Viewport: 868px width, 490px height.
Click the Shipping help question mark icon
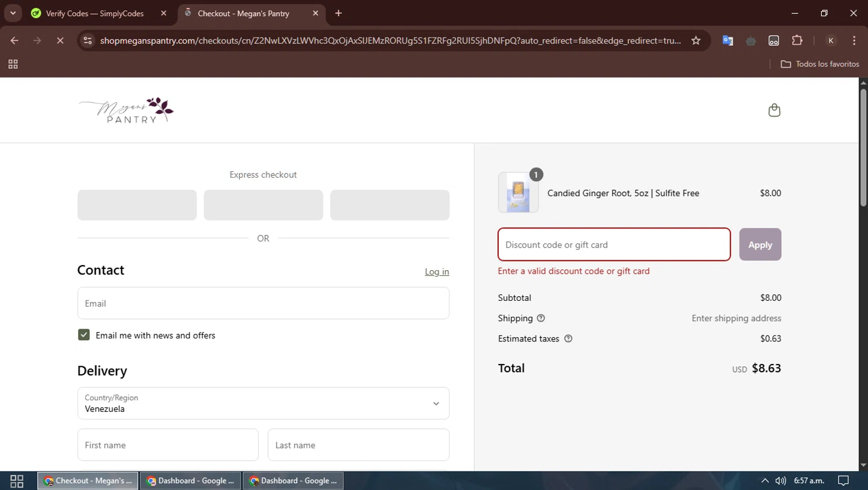coord(541,318)
